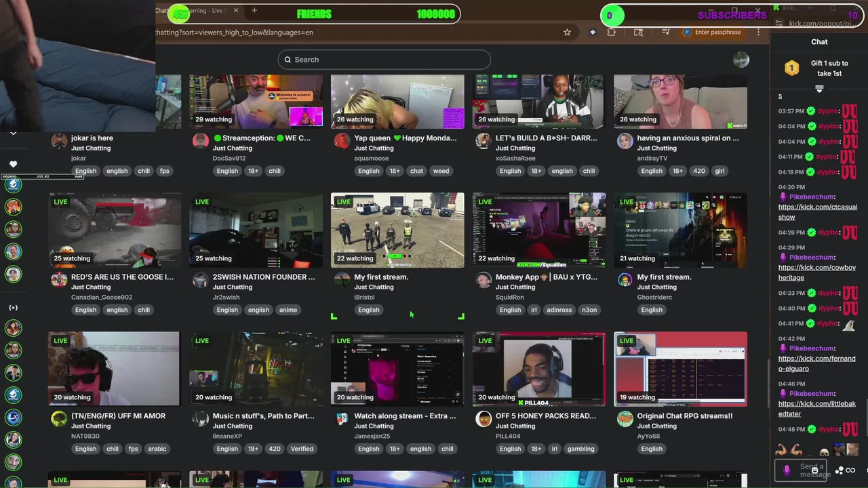This screenshot has height=488, width=868.
Task: Open the Chrome extensions puzzle icon
Action: pyautogui.click(x=612, y=32)
